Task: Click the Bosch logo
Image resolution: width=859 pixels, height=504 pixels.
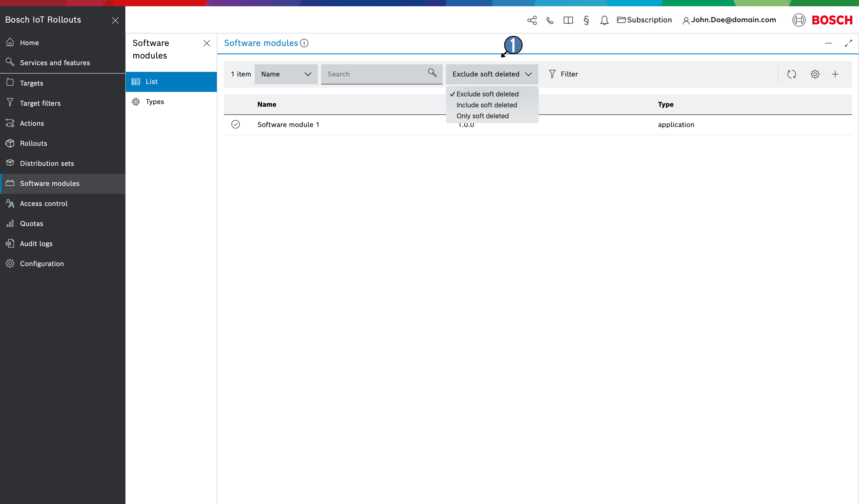Action: click(x=822, y=20)
